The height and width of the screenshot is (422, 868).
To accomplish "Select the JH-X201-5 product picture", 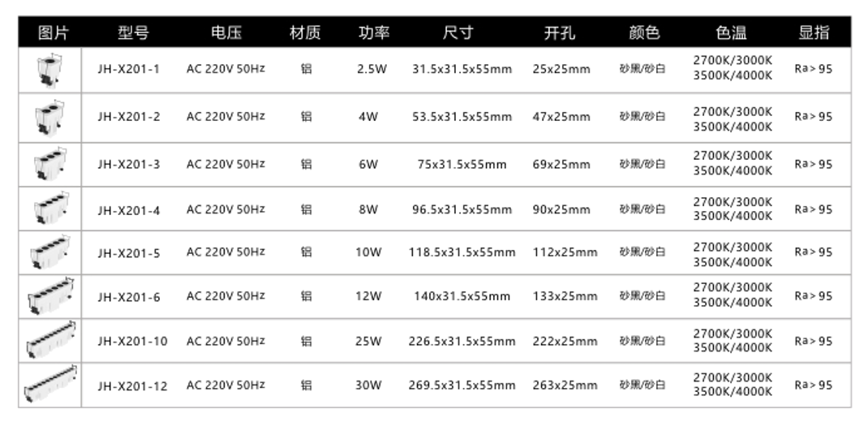I will pos(50,252).
